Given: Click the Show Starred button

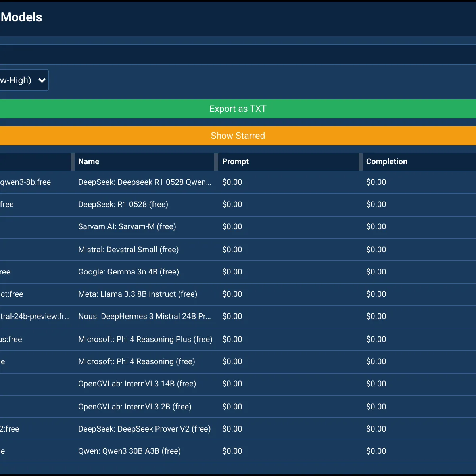Looking at the screenshot, I should click(x=238, y=136).
